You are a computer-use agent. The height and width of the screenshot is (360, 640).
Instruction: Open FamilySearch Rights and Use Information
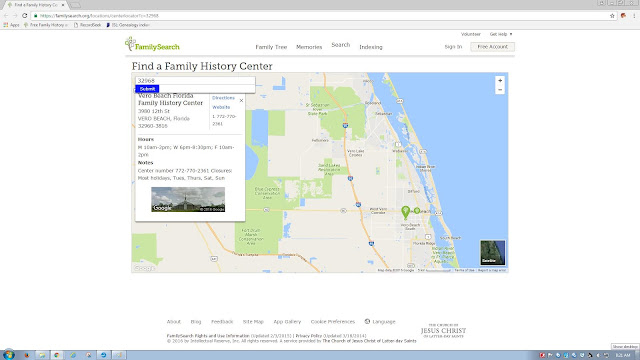(208, 336)
